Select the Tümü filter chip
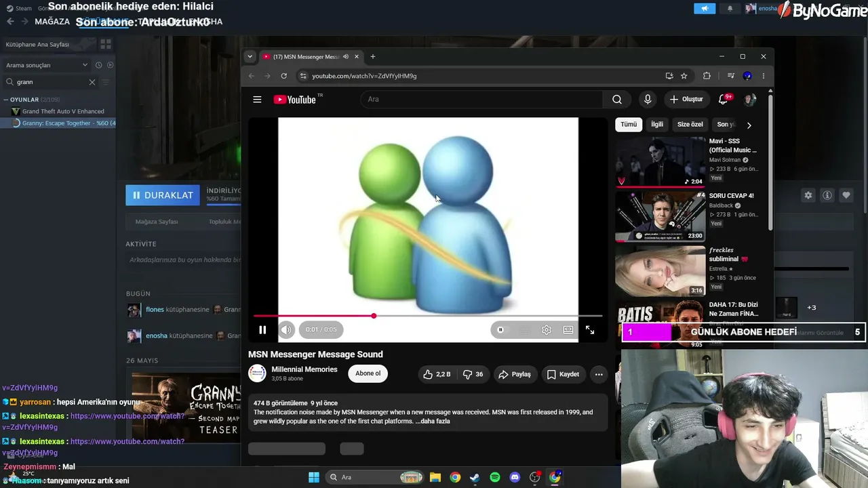 tap(629, 125)
